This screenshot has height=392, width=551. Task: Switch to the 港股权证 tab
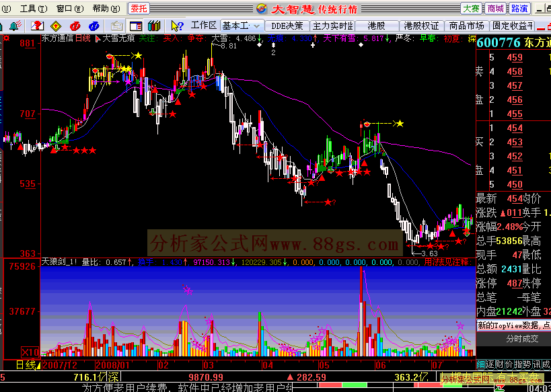click(x=422, y=26)
